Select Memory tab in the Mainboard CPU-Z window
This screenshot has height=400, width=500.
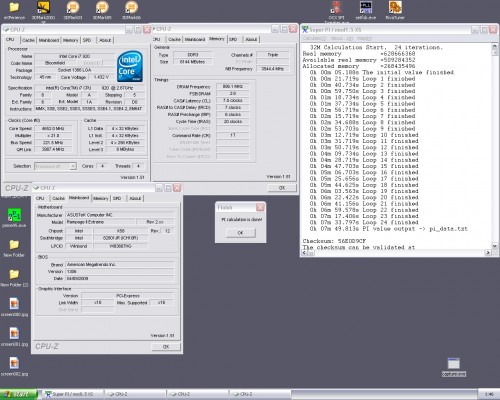[101, 198]
